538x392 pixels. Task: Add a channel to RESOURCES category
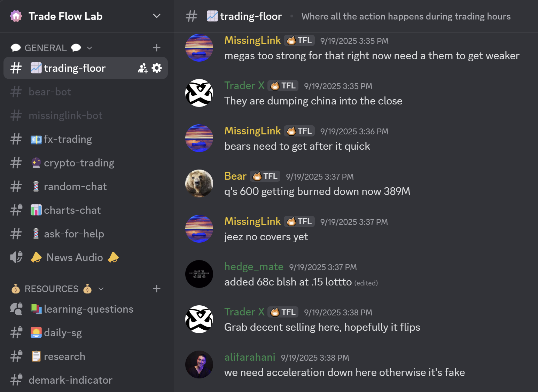coord(157,289)
